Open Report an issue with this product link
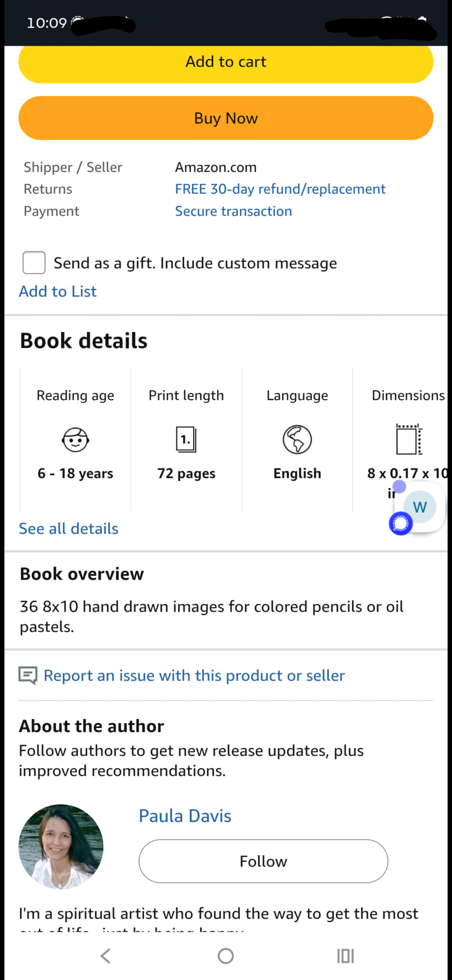This screenshot has height=980, width=452. click(x=194, y=676)
